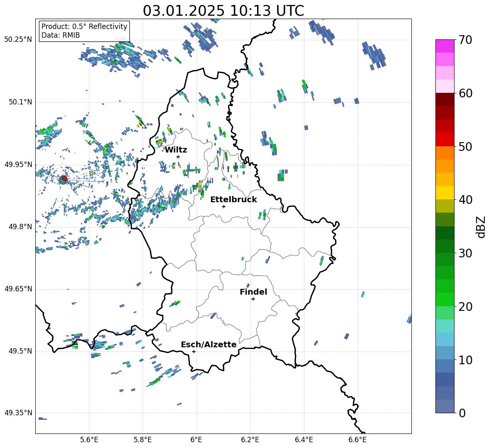This screenshot has height=448, width=491.
Task: Click the 50.1°N latitude label
Action: click(x=20, y=102)
